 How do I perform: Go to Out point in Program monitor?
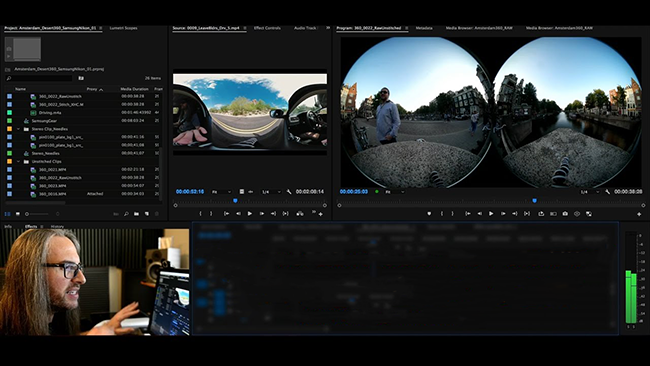point(514,213)
